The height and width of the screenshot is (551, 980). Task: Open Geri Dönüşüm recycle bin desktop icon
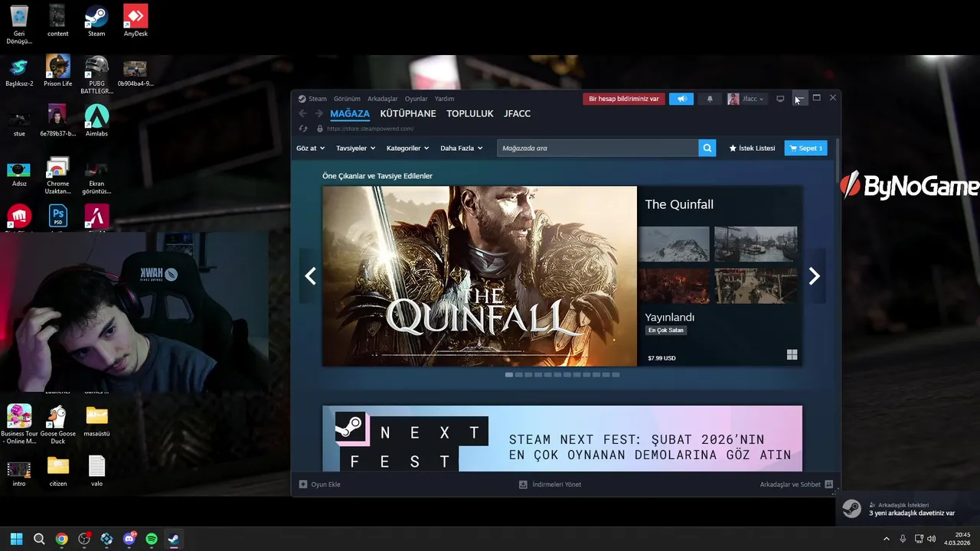(x=19, y=24)
